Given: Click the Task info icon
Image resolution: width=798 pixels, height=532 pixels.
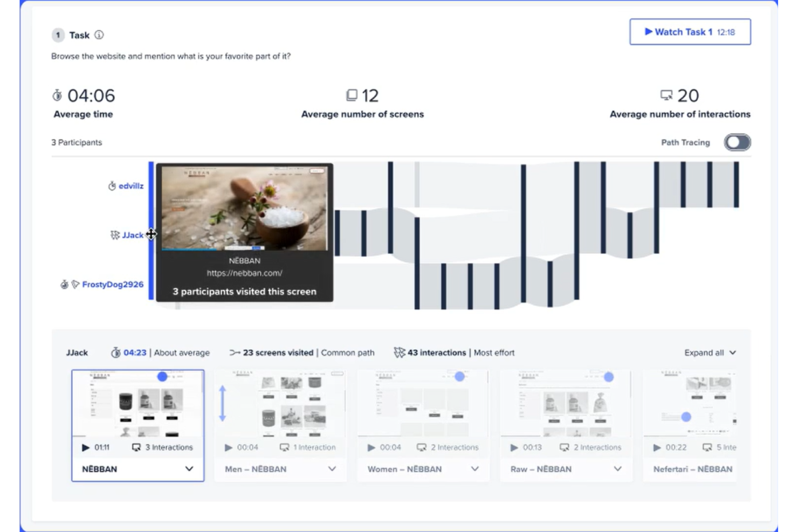Looking at the screenshot, I should pyautogui.click(x=99, y=35).
